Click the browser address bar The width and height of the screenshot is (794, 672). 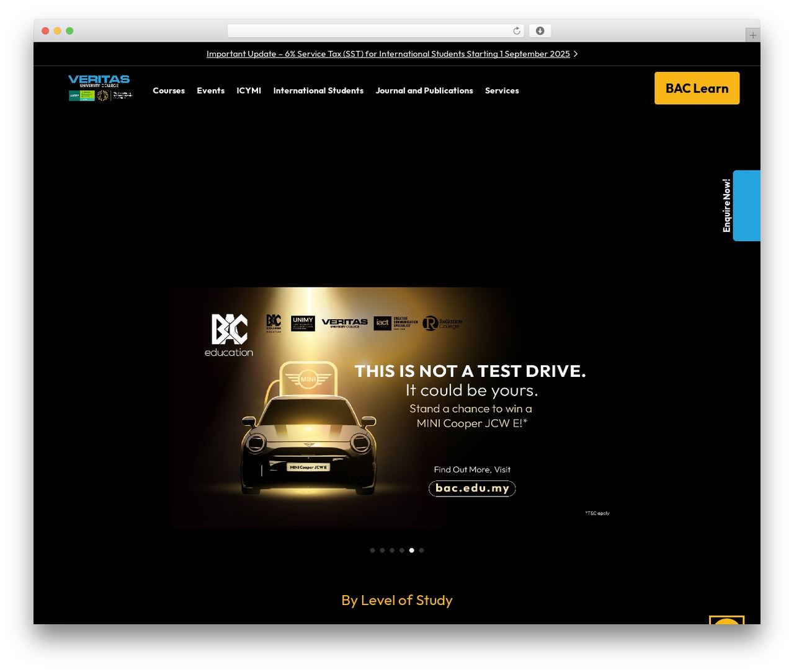coord(376,31)
